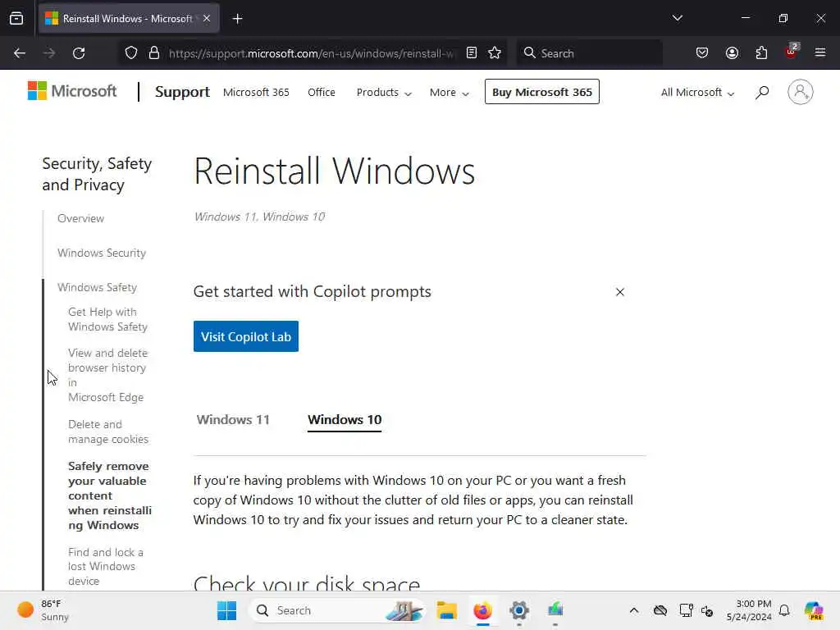Open Firefox View in the tab strip

coord(16,19)
